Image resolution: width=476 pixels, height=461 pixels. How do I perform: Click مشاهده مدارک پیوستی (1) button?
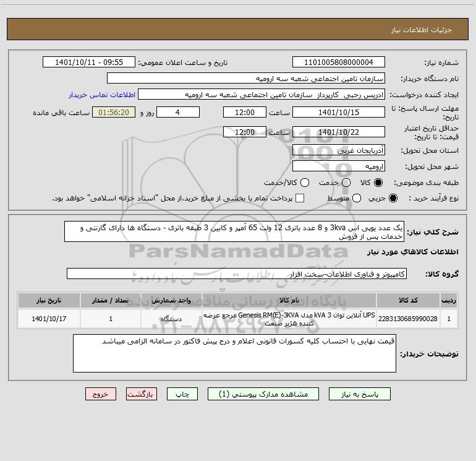pyautogui.click(x=263, y=394)
